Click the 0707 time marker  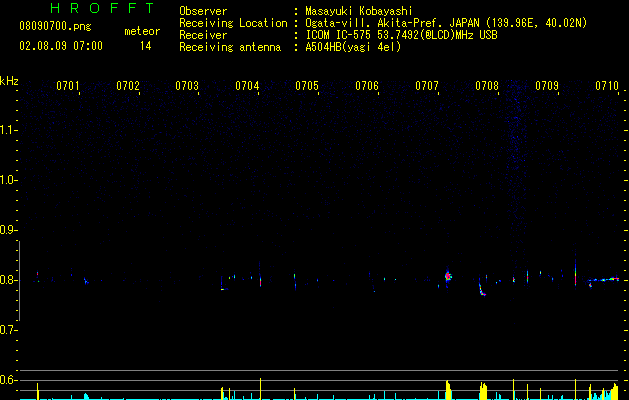tap(427, 86)
